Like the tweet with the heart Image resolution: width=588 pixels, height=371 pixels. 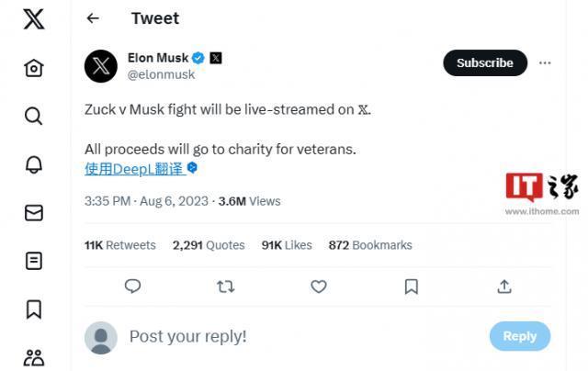(319, 287)
